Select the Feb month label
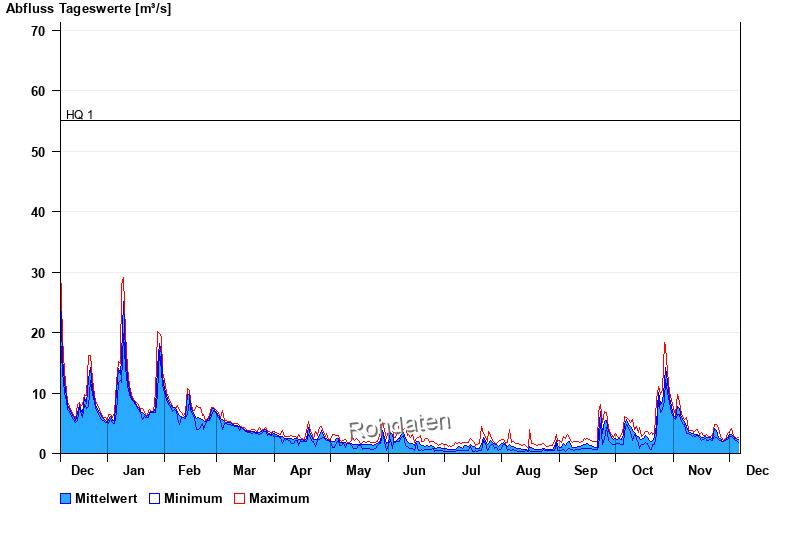The height and width of the screenshot is (550, 800). point(189,470)
